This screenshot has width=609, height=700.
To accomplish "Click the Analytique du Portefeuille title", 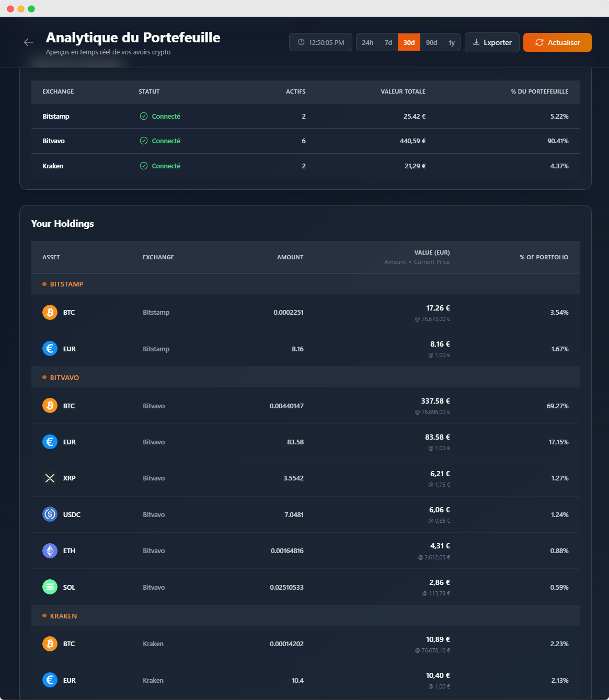I will 133,38.
